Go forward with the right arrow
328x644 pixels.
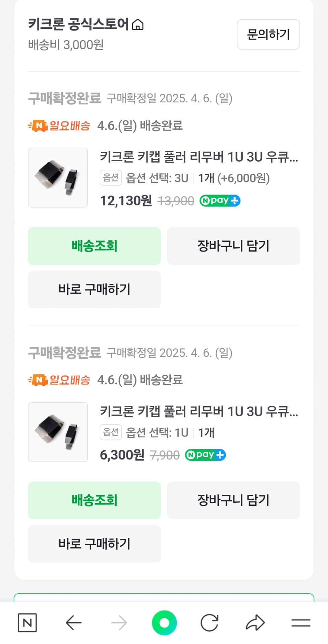(x=119, y=623)
